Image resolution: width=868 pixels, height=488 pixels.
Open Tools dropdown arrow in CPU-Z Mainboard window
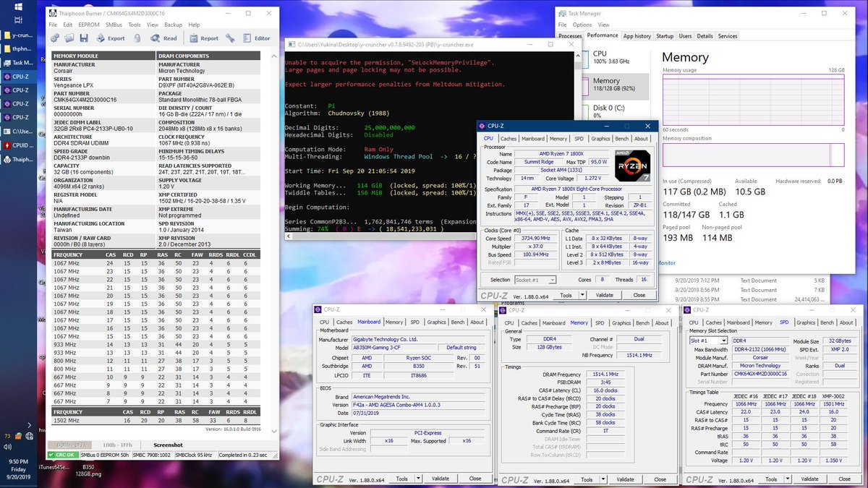pos(417,479)
